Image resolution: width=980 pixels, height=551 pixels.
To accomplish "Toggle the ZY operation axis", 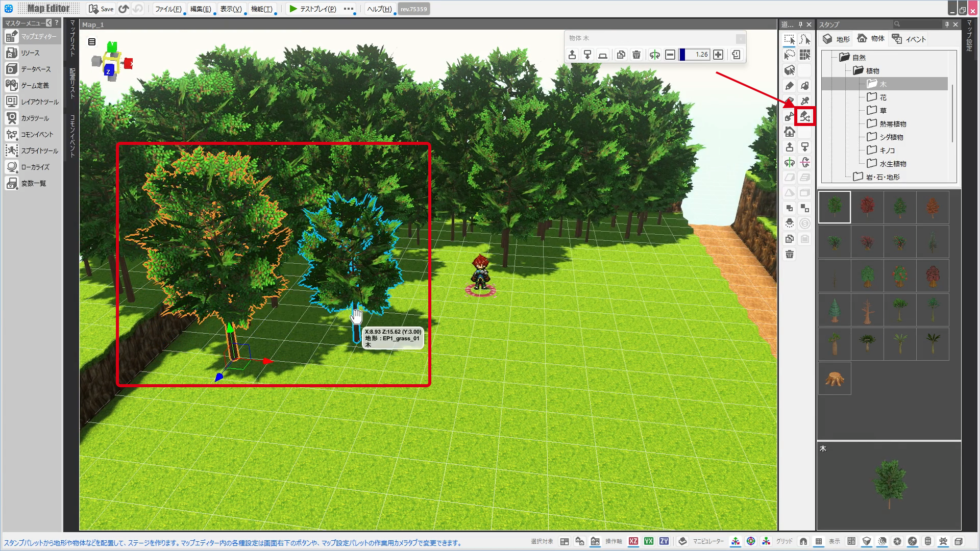I will [x=664, y=541].
